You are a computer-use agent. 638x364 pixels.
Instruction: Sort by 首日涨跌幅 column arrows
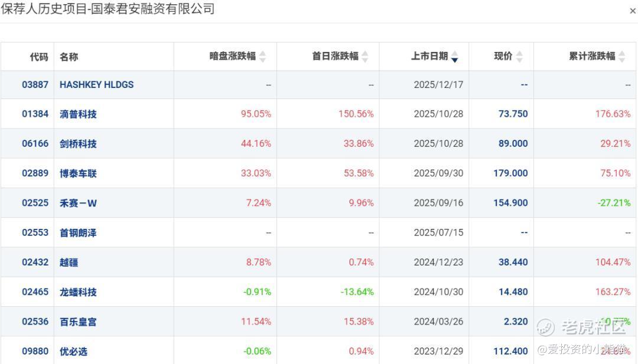(365, 57)
